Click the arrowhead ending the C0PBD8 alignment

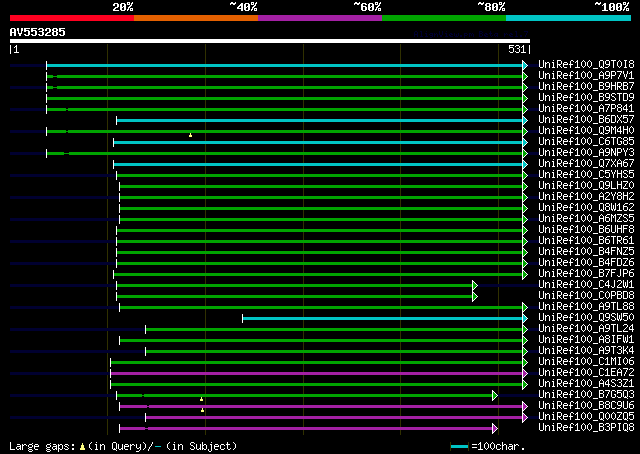pyautogui.click(x=475, y=296)
